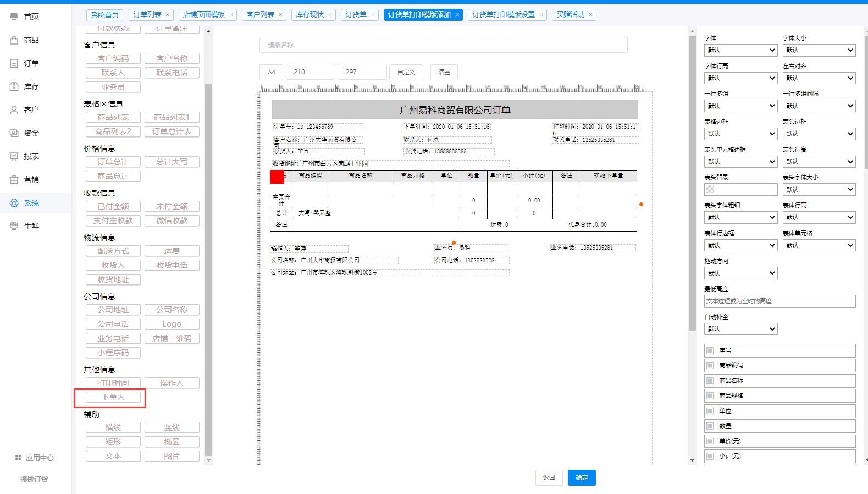Toggle the 序号 column checkbox
Image resolution: width=868 pixels, height=494 pixels.
(x=710, y=350)
